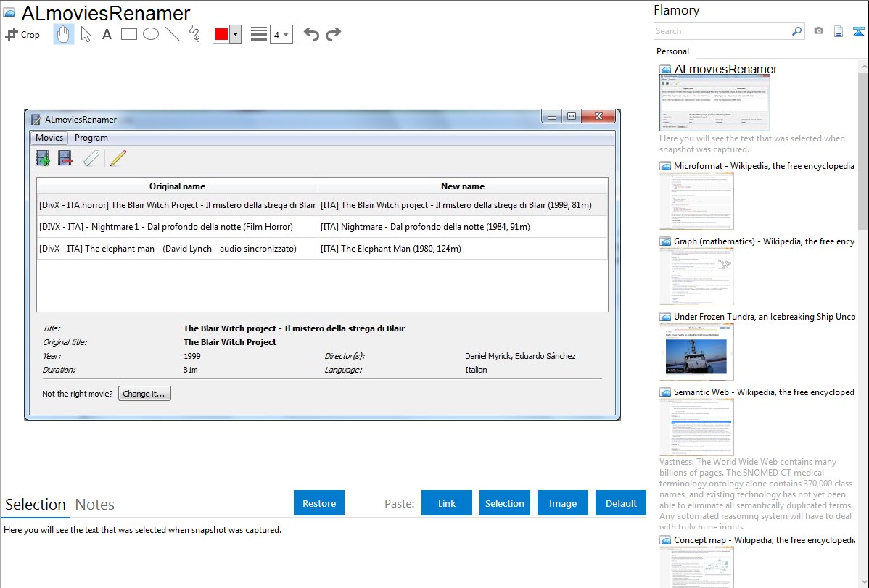Screen dimensions: 869x588
Task: Switch to the Selection tab
Action: pos(36,505)
